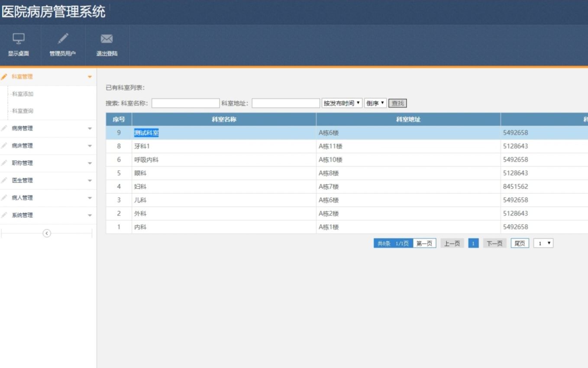This screenshot has width=588, height=368.
Task: Click address cell A栋2楼
Action: click(x=329, y=214)
